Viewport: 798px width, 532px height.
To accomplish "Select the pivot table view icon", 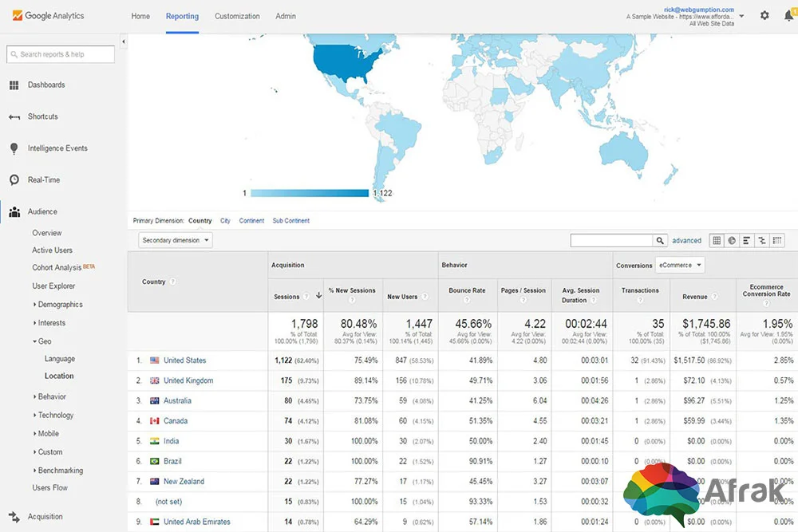I will coord(777,241).
